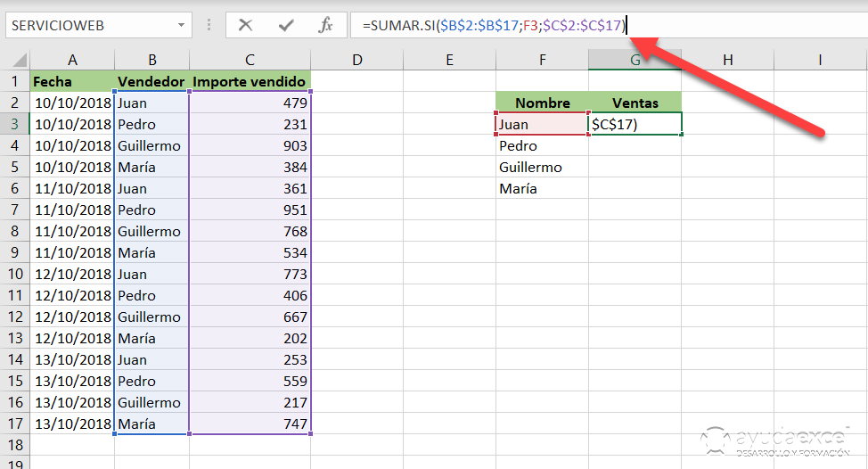Select amount cell with value 253

(x=250, y=359)
